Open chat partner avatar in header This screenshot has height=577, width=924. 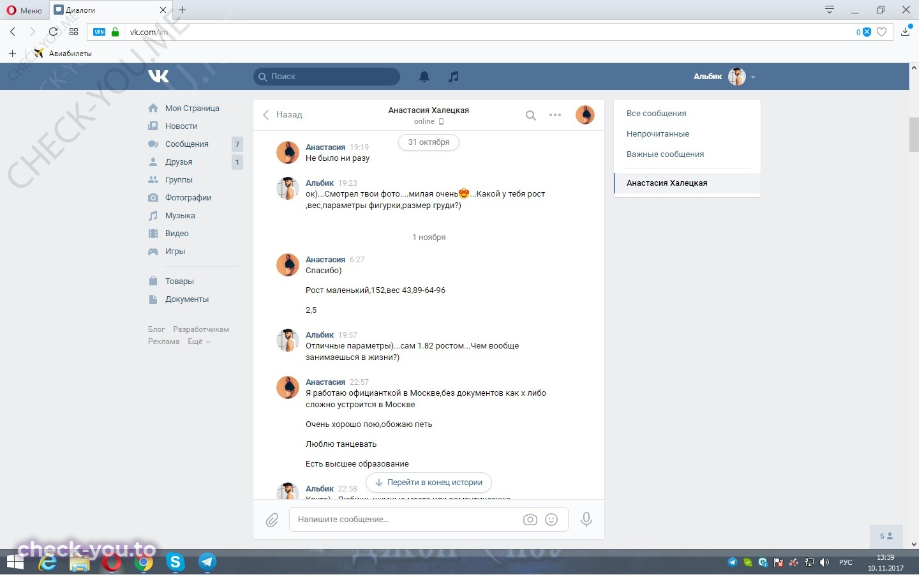[585, 116]
